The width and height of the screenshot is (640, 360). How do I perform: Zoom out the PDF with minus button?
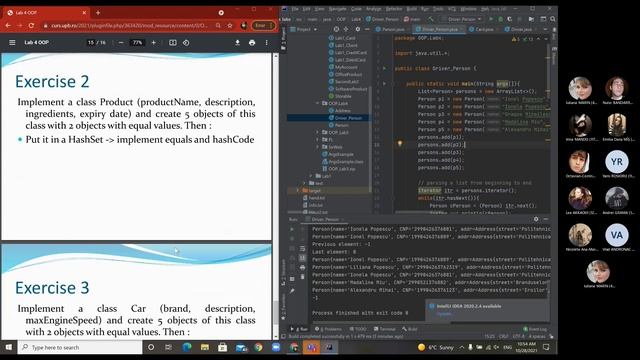[x=121, y=42]
